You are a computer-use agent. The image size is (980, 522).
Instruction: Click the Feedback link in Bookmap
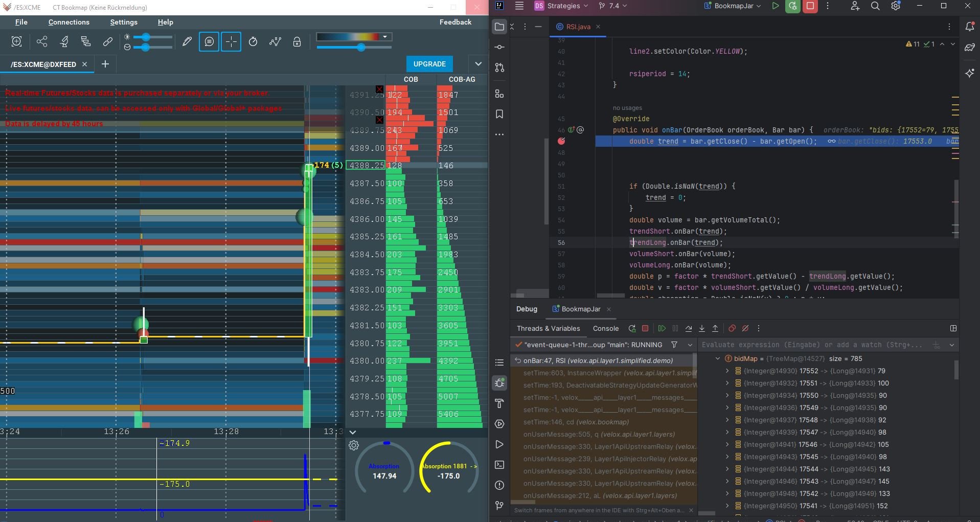tap(455, 22)
